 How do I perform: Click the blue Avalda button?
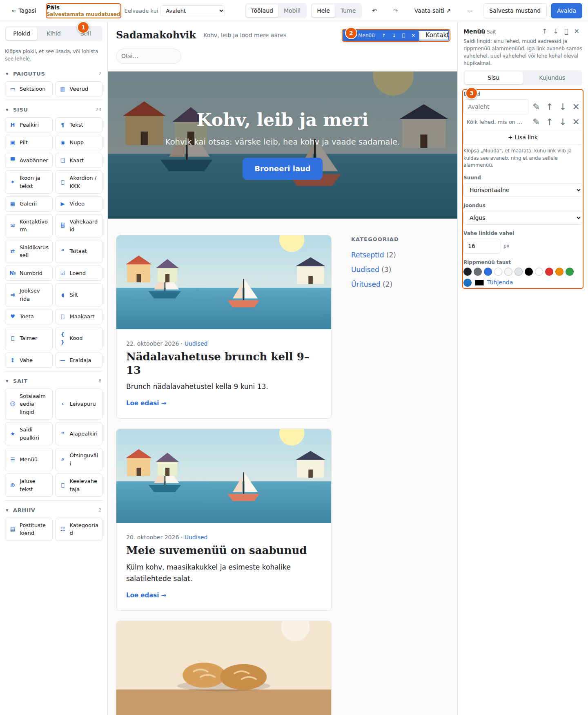pos(566,11)
